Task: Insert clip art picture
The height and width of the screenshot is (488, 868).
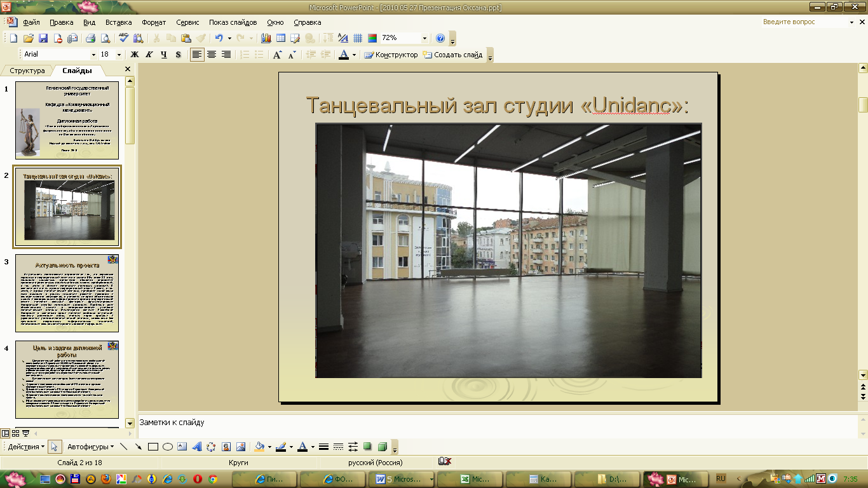Action: (x=226, y=447)
